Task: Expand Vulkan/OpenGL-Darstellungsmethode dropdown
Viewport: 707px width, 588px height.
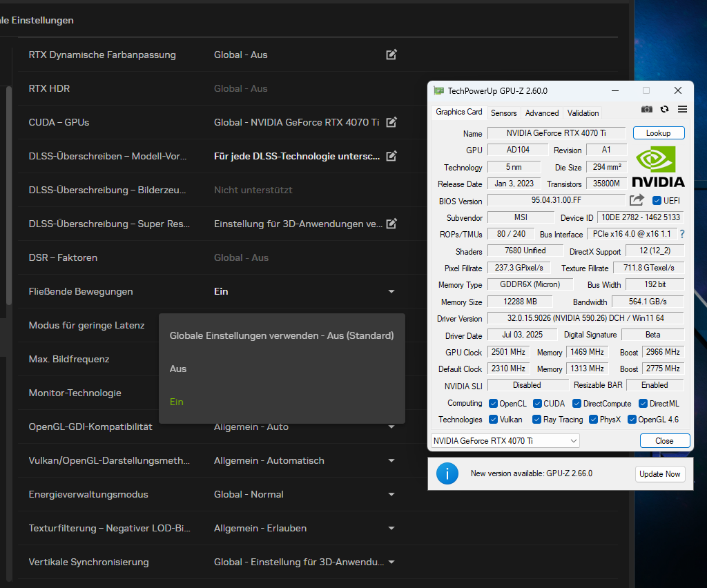Action: click(391, 460)
